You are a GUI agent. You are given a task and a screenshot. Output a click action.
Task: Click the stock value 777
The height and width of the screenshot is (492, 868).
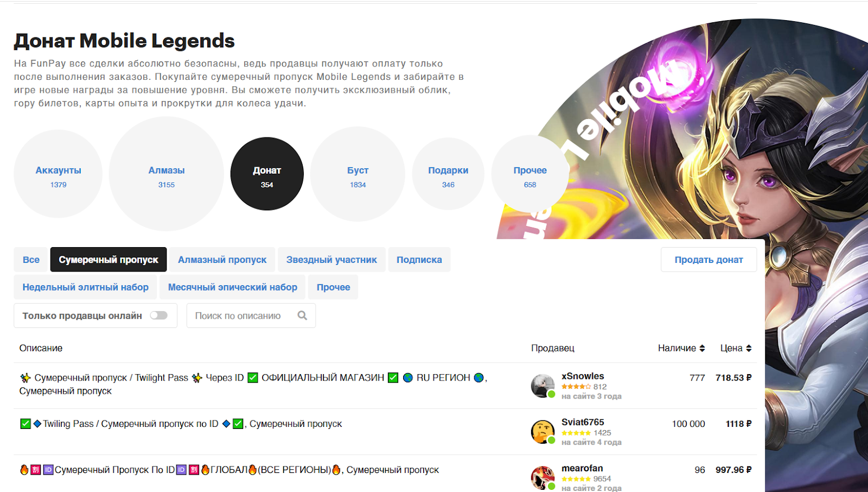[x=697, y=377]
